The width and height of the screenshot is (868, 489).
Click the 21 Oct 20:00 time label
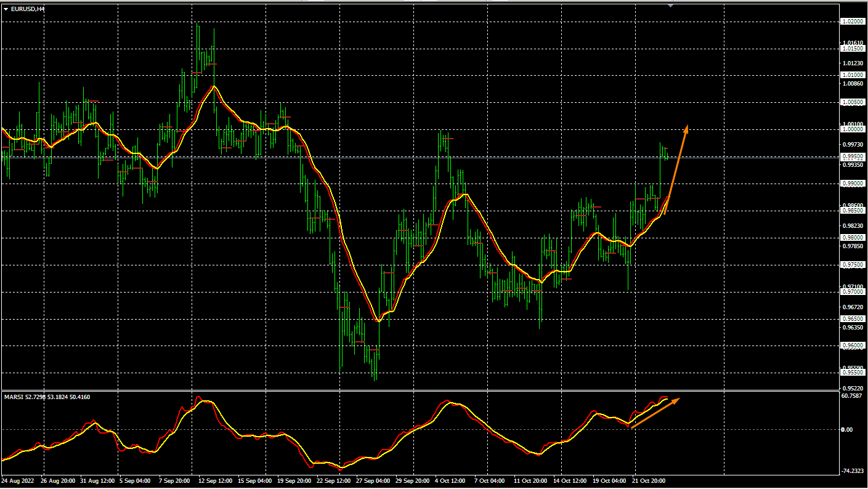(649, 480)
